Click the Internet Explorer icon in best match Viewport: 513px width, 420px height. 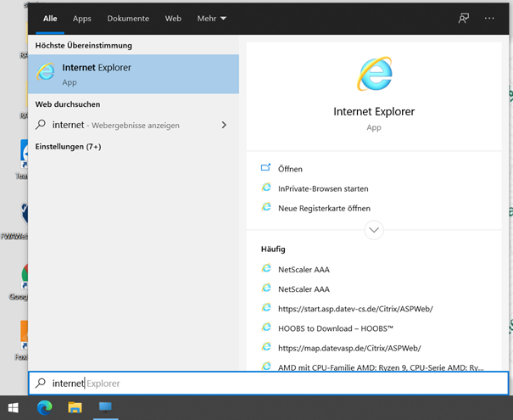click(46, 71)
